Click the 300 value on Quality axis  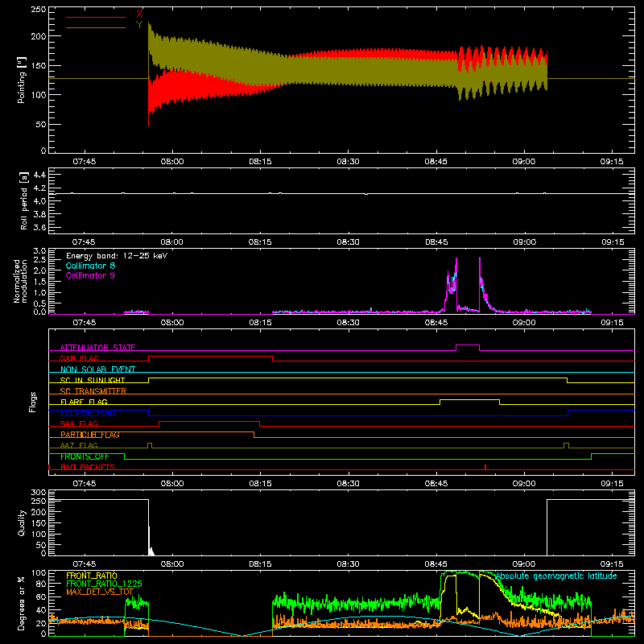pos(39,493)
